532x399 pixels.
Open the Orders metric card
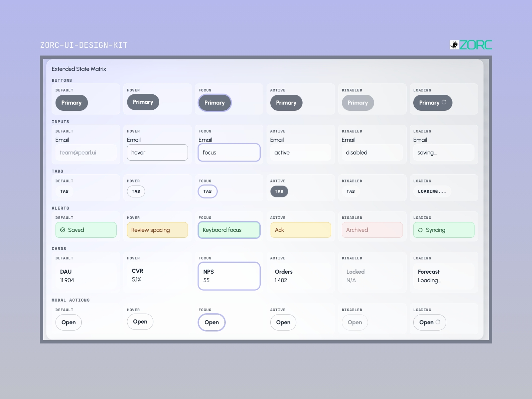[x=301, y=276]
